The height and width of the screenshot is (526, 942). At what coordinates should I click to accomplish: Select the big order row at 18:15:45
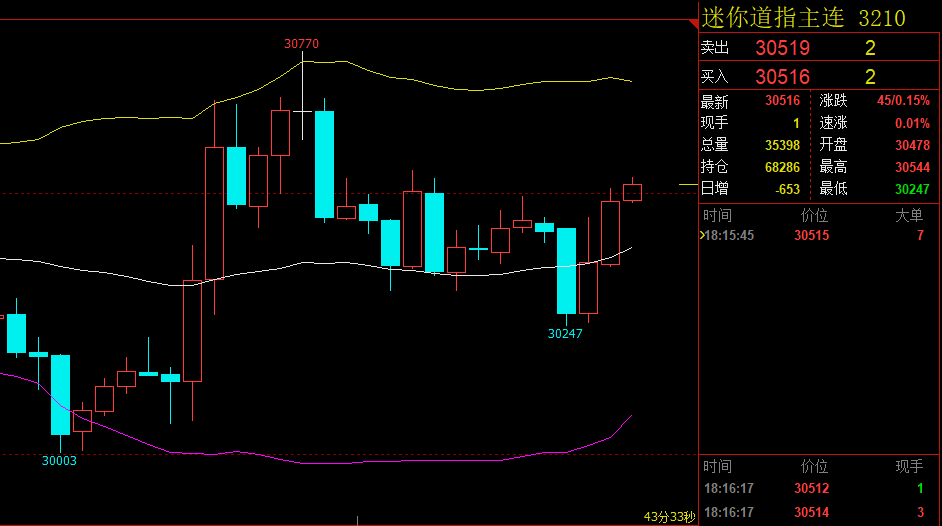click(818, 235)
